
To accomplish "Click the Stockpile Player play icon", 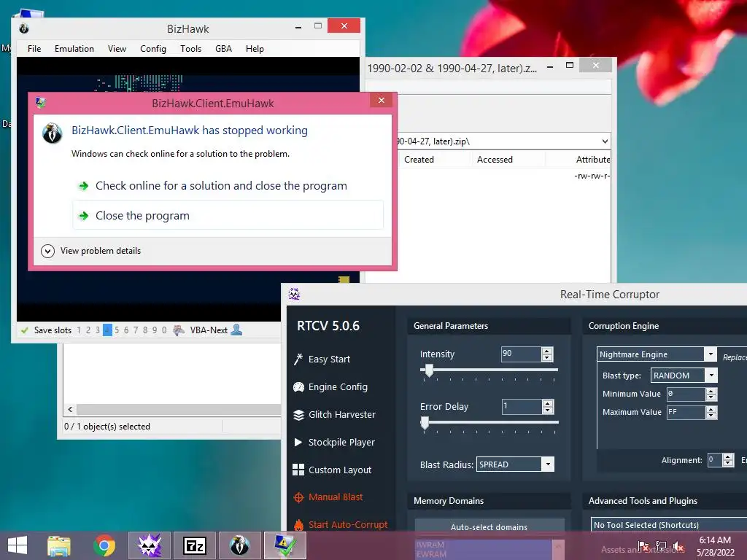I will pos(298,443).
